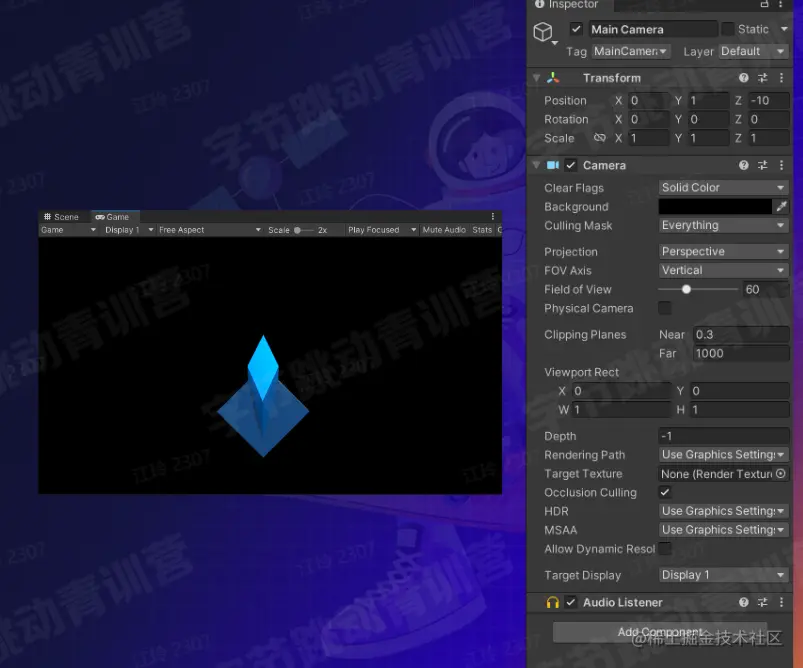Toggle the Scale constrain proportions link icon
This screenshot has height=668, width=803.
599,138
